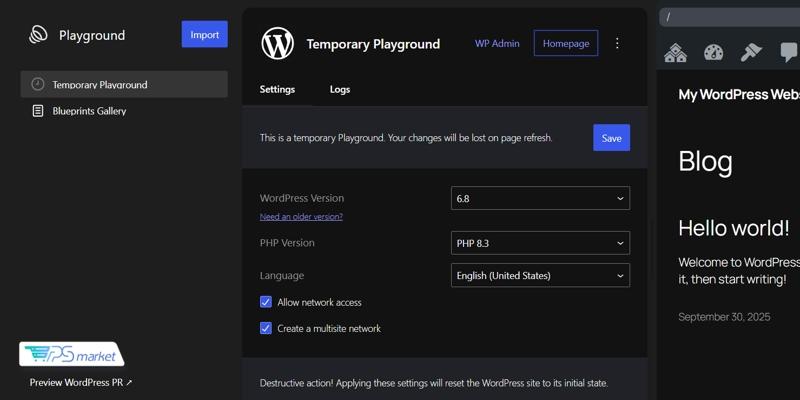Follow the 'Need an older version?' link

pos(301,217)
